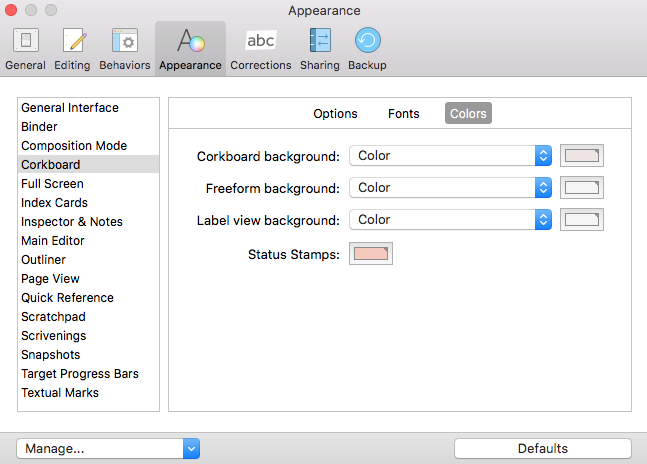
Task: Select Inspector & Notes in the list
Action: [88, 221]
